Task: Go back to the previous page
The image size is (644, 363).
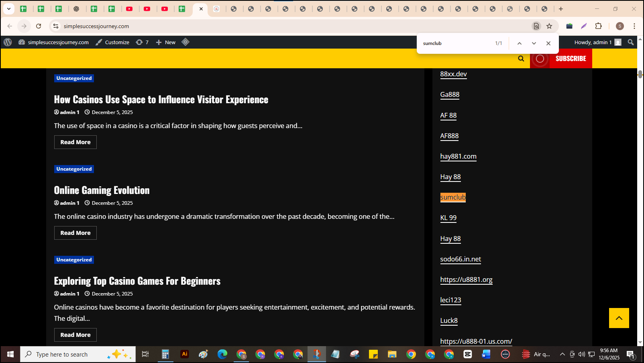Action: (10, 26)
